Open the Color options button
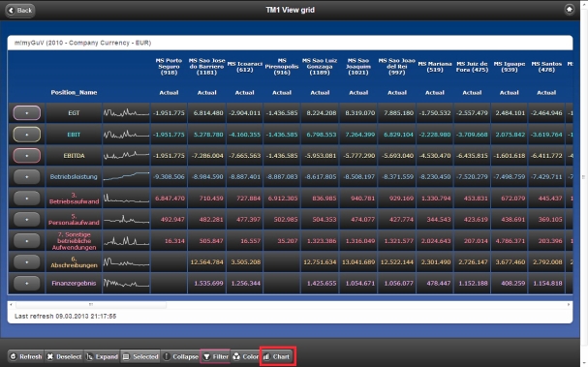This screenshot has width=588, height=367. (246, 356)
